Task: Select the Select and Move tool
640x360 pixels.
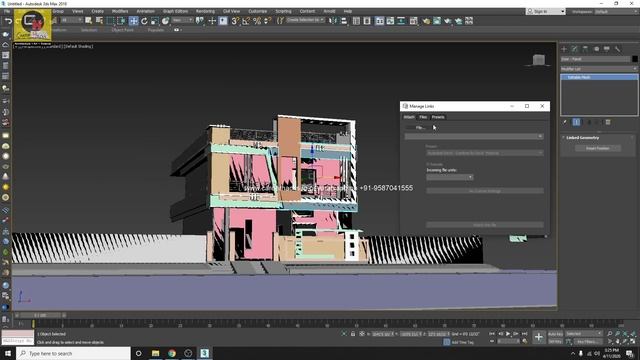Action: pyautogui.click(x=133, y=21)
